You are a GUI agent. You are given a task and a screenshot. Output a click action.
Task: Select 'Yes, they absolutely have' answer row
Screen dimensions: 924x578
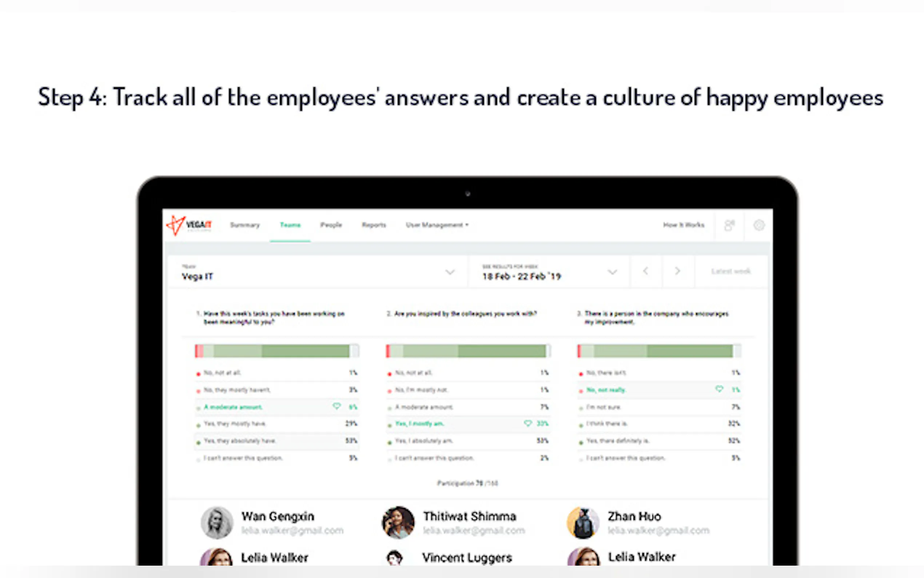tap(277, 441)
